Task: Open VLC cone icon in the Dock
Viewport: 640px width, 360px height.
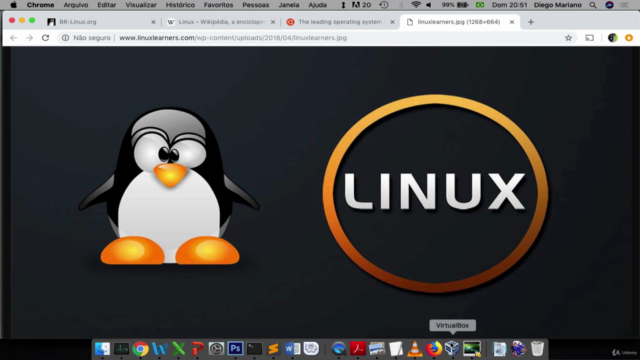Action: [415, 349]
